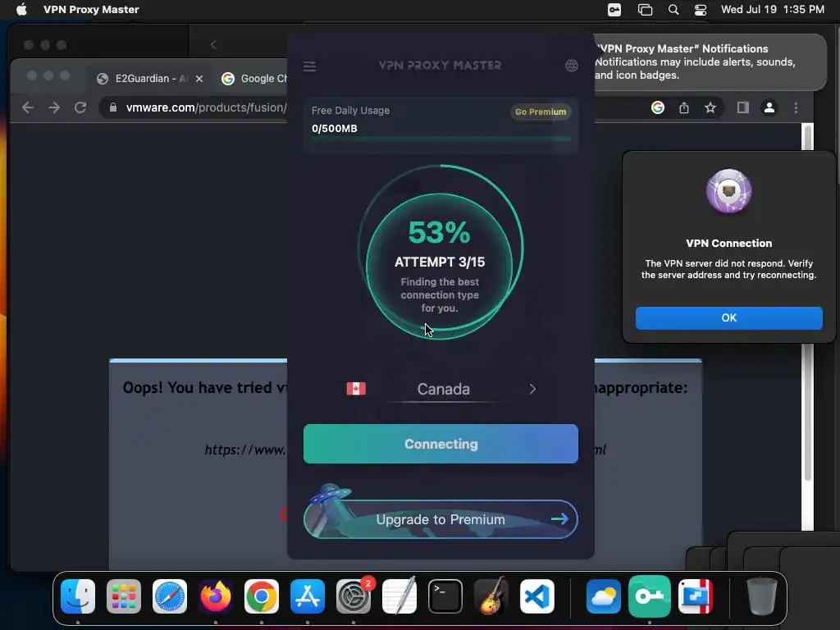Open Launchpad from the Dock
The width and height of the screenshot is (840, 630).
[124, 596]
